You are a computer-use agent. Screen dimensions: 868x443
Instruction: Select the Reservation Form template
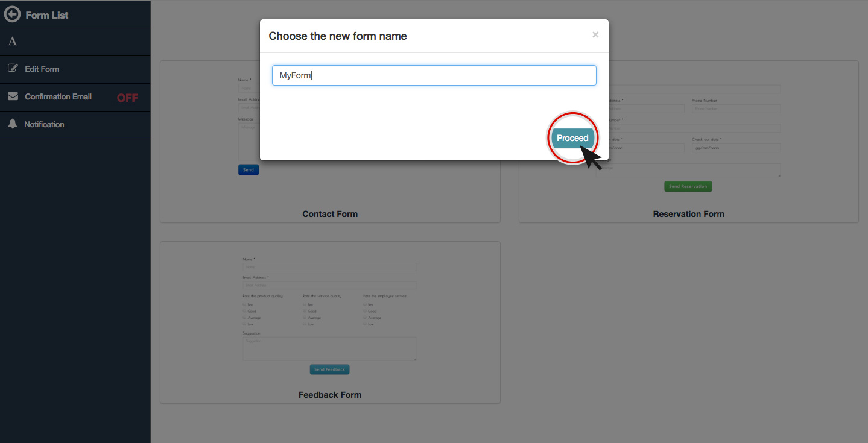[689, 142]
